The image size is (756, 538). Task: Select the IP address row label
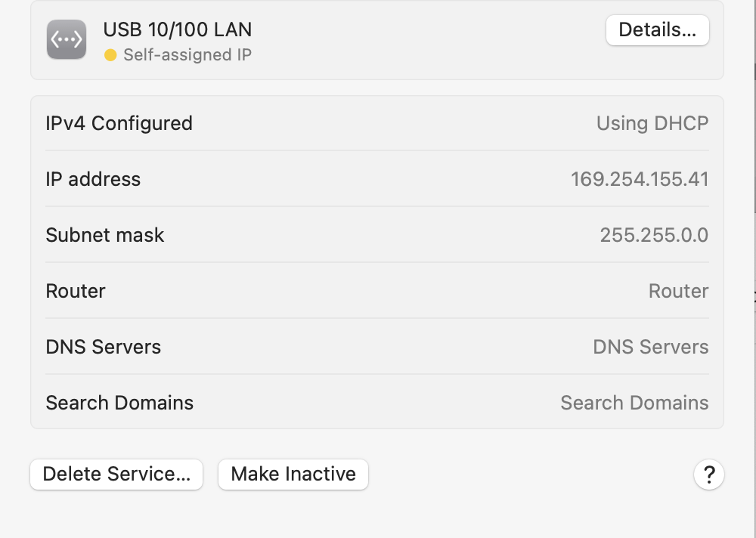(93, 179)
